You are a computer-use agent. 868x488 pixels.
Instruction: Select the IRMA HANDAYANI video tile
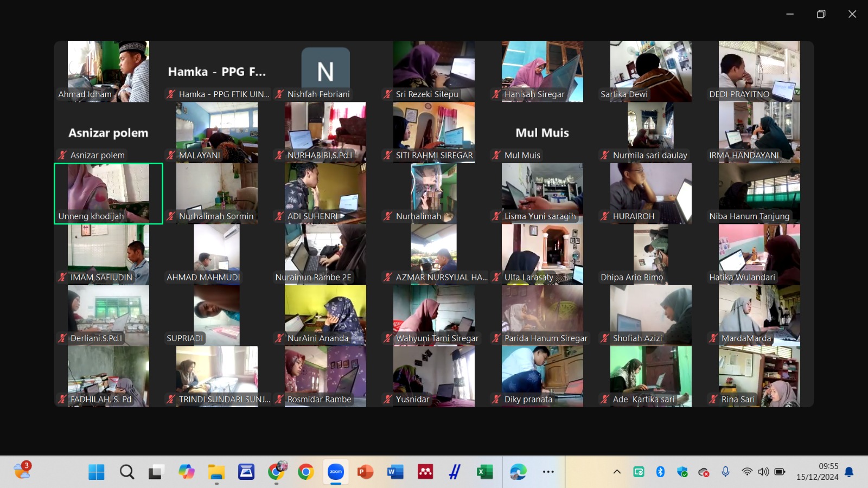tap(759, 132)
